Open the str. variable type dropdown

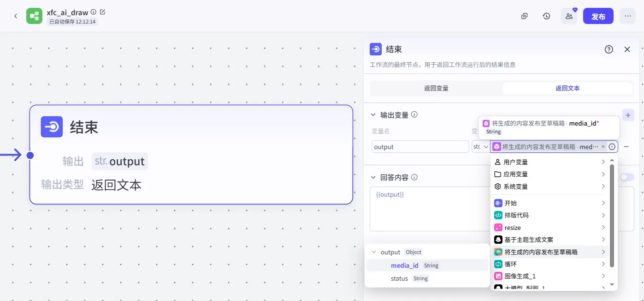[480, 147]
